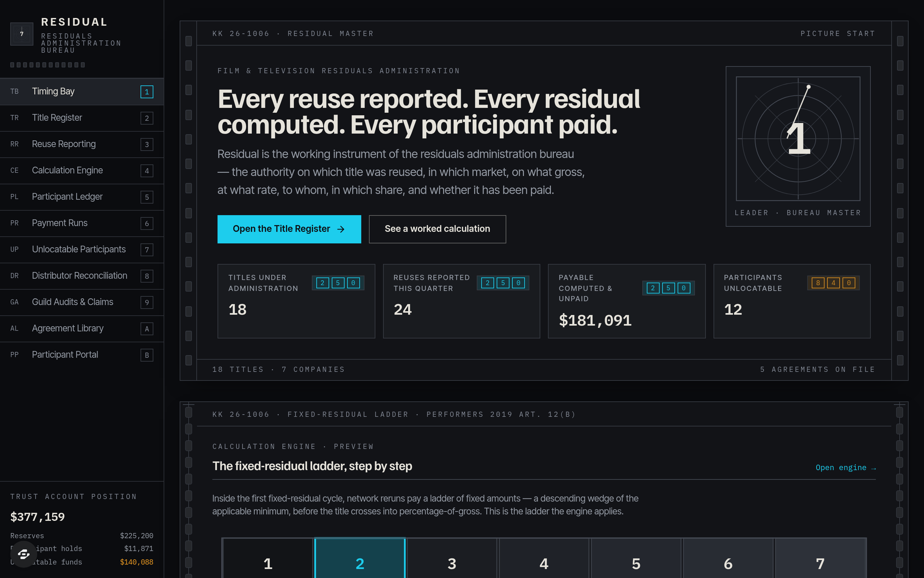Click the 250 code badge on Titles Under Administration

338,283
